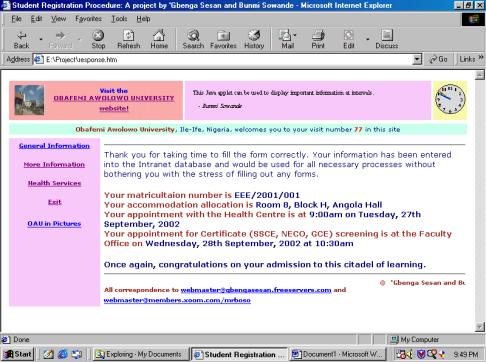
Task: Click Show Desktop quick launch icon
Action: pos(77,354)
